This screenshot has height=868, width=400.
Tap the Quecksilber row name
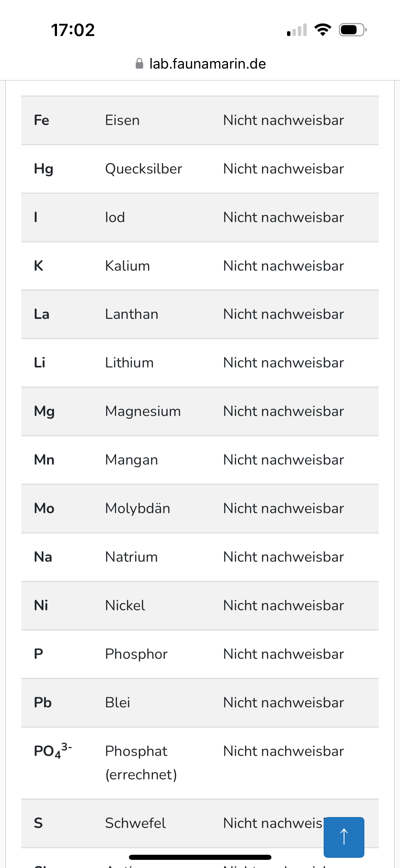144,169
